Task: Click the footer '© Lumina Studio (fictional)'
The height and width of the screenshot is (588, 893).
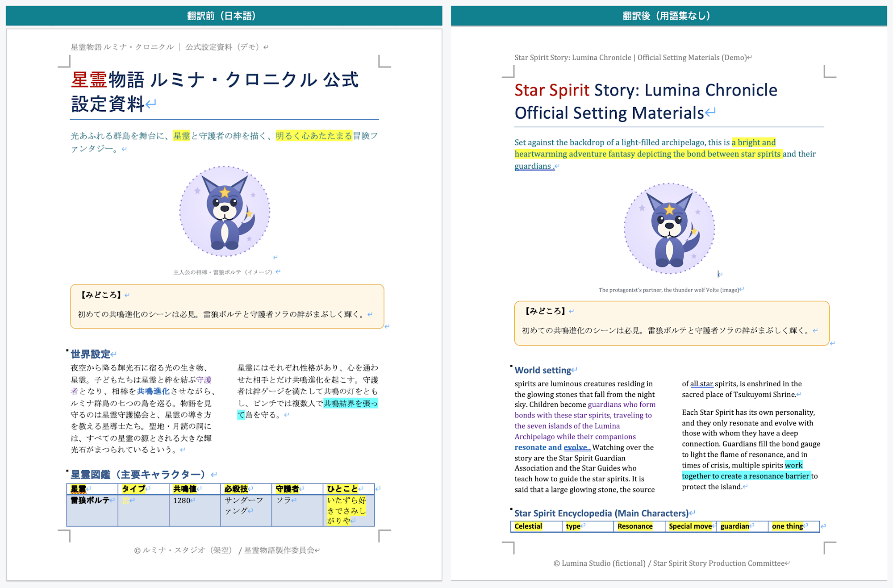Action: coord(600,563)
